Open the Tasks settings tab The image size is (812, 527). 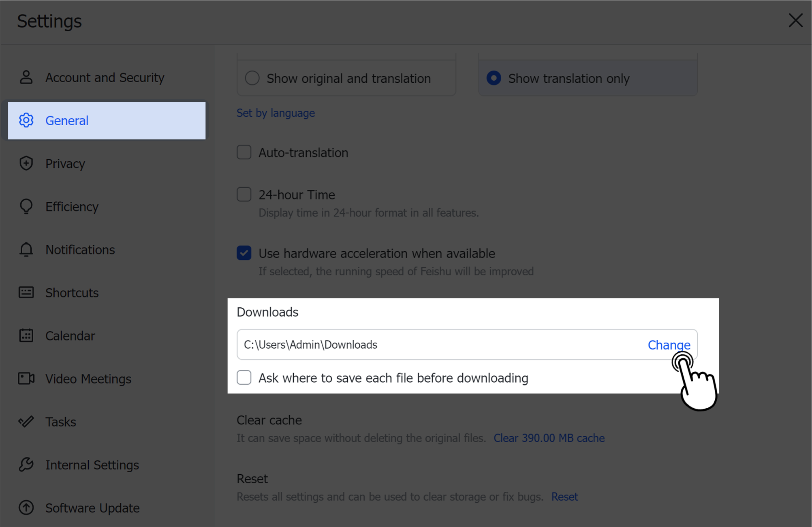61,422
